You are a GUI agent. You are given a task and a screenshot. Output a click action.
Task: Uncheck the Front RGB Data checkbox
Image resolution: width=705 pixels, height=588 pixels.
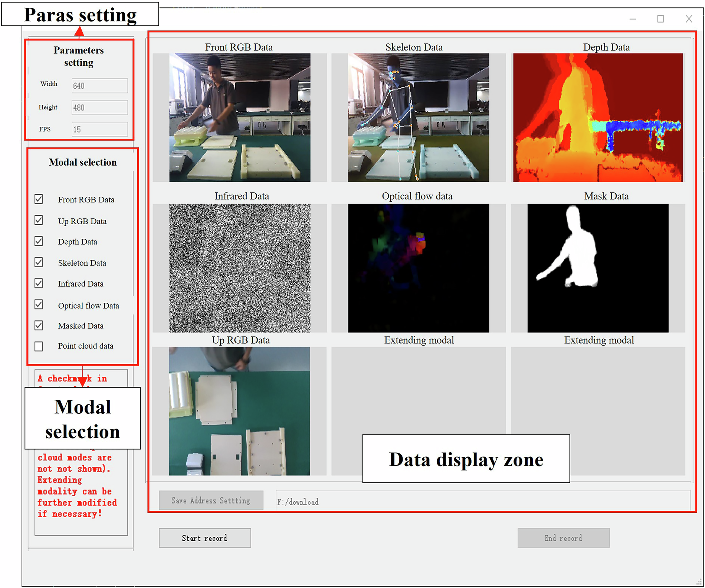[x=39, y=199]
